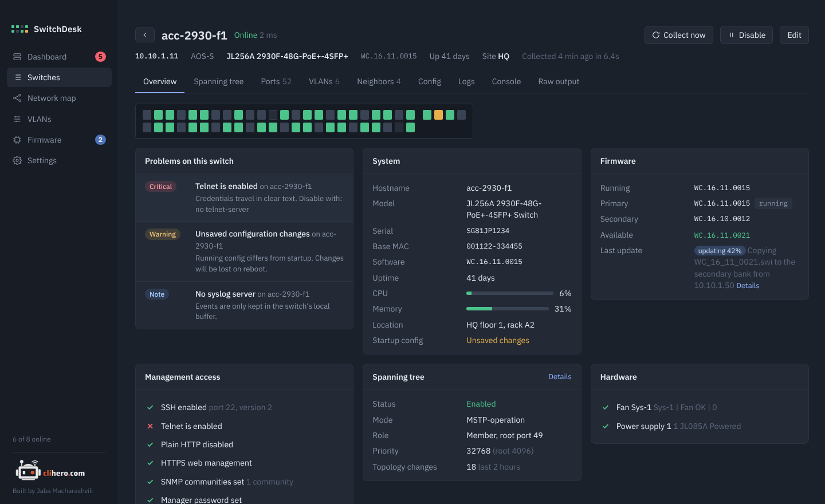Click the red X next to Telnet is enabled

(x=150, y=426)
